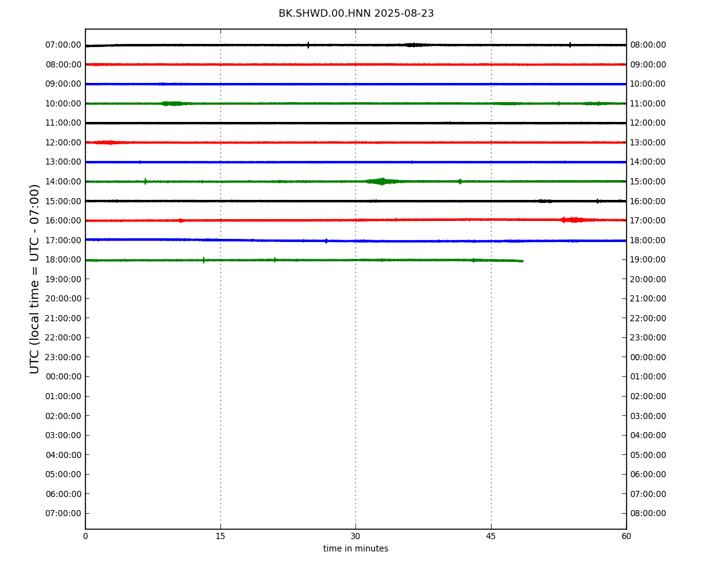Screen dimensions: 712x588
Task: Click the right axis label 11:00:00
Action: [648, 103]
